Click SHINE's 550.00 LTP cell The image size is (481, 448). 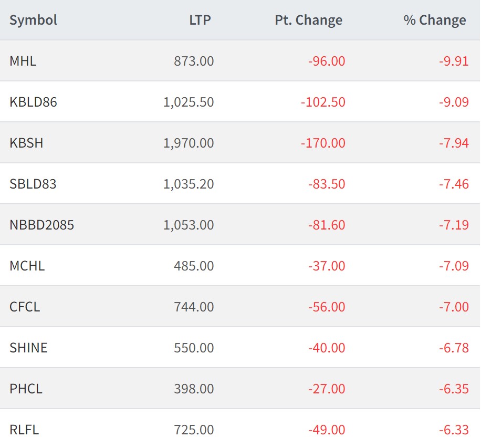(194, 348)
